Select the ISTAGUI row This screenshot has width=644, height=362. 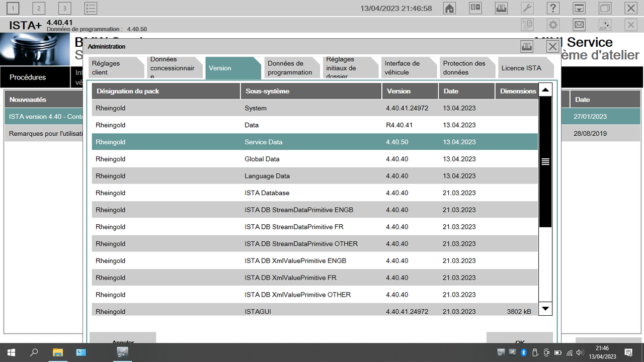315,310
